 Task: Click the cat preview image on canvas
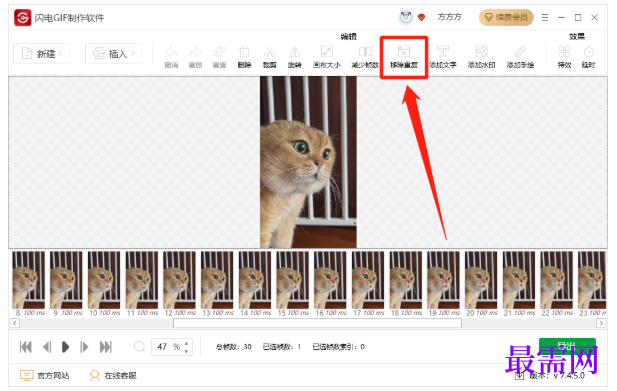coord(308,162)
